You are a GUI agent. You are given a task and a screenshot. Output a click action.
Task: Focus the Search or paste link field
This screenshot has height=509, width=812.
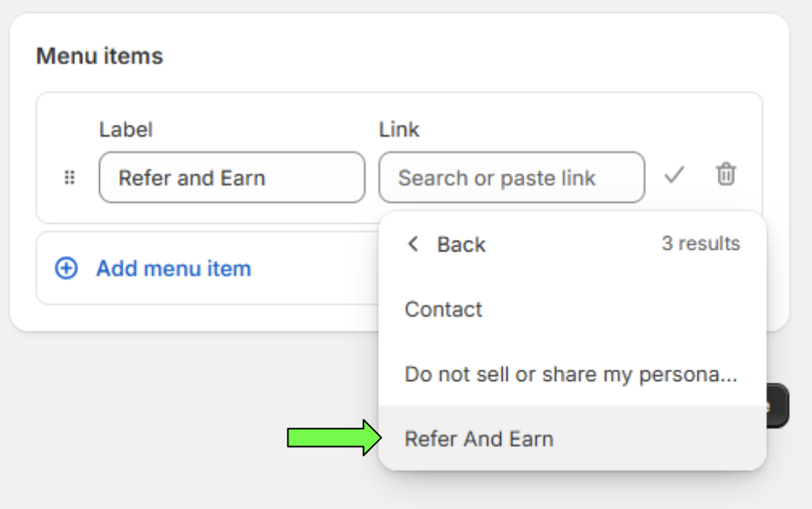(x=512, y=178)
